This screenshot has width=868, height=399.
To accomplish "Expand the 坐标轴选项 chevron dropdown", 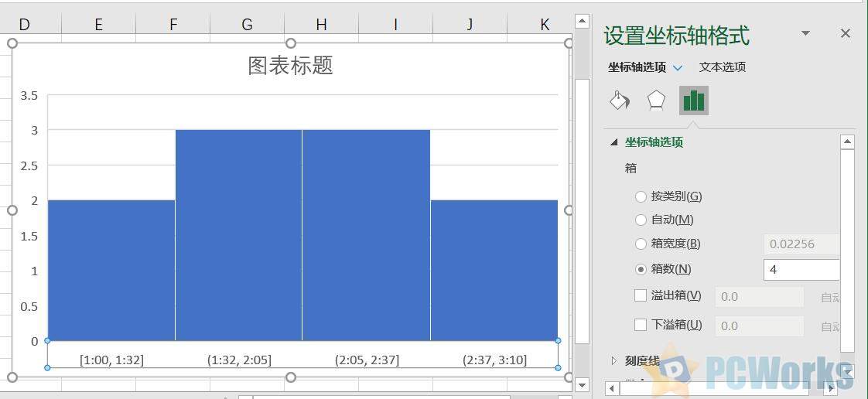I will coord(678,67).
